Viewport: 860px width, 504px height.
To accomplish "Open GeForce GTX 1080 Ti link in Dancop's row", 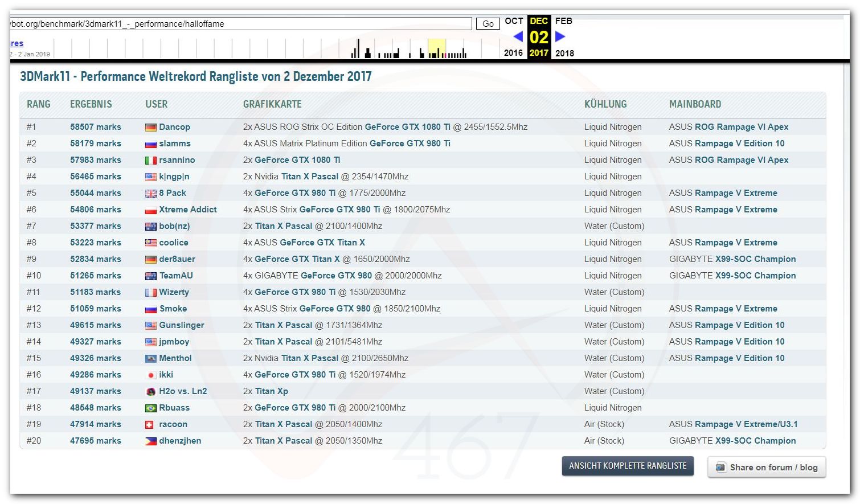I will pos(408,127).
